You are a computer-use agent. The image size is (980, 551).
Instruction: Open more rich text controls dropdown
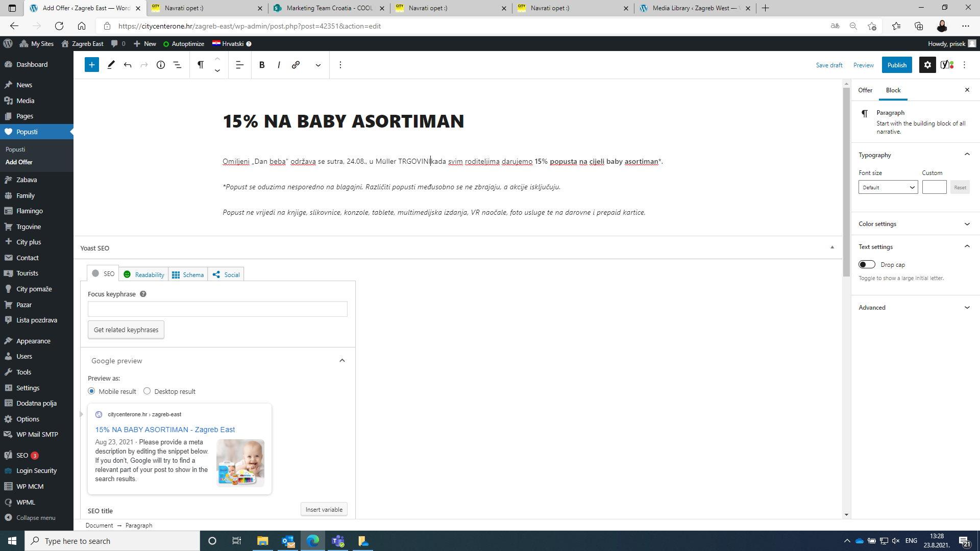pyautogui.click(x=318, y=65)
